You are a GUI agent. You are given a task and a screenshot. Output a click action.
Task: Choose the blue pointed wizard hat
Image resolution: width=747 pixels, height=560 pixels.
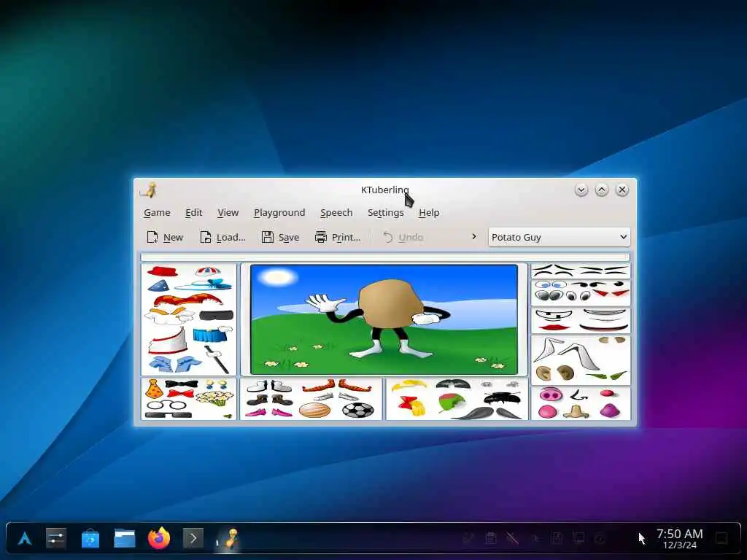click(158, 286)
